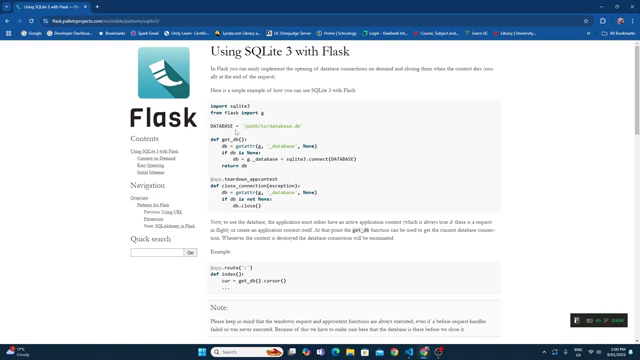Jump to Initial Schemas section
The height and width of the screenshot is (360, 640).
(151, 172)
